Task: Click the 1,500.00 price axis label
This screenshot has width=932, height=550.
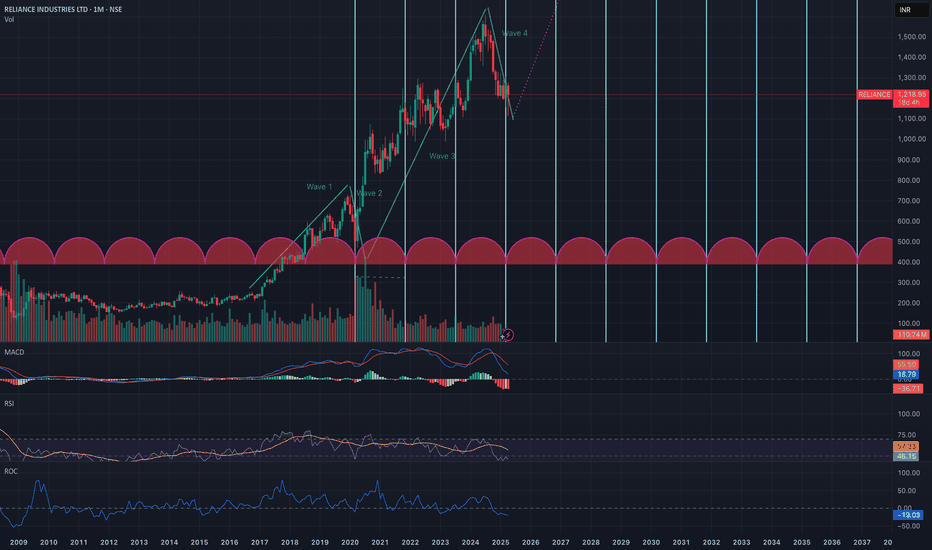Action: click(912, 37)
